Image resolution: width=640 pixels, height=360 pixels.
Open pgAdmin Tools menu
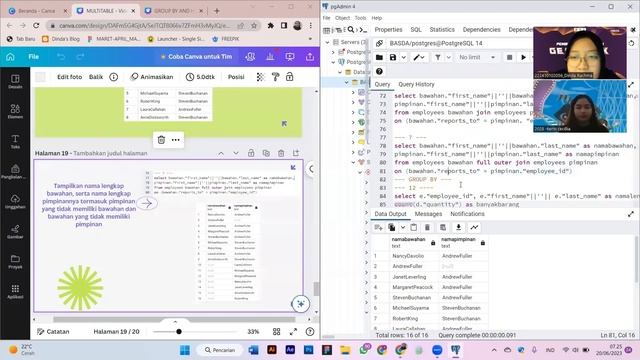pos(360,18)
